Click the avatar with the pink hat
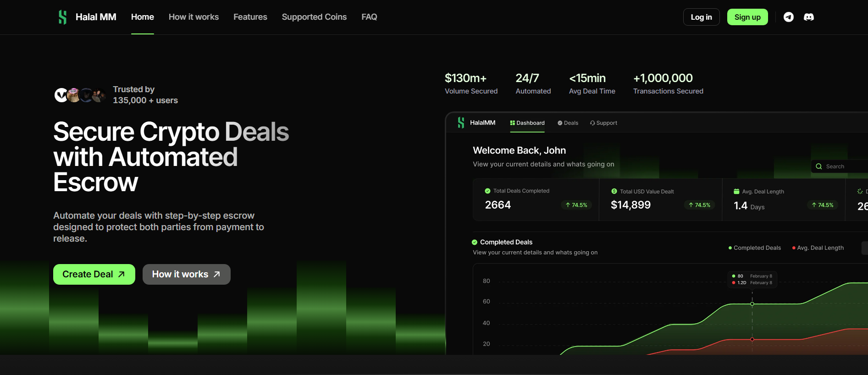868x375 pixels. (73, 95)
